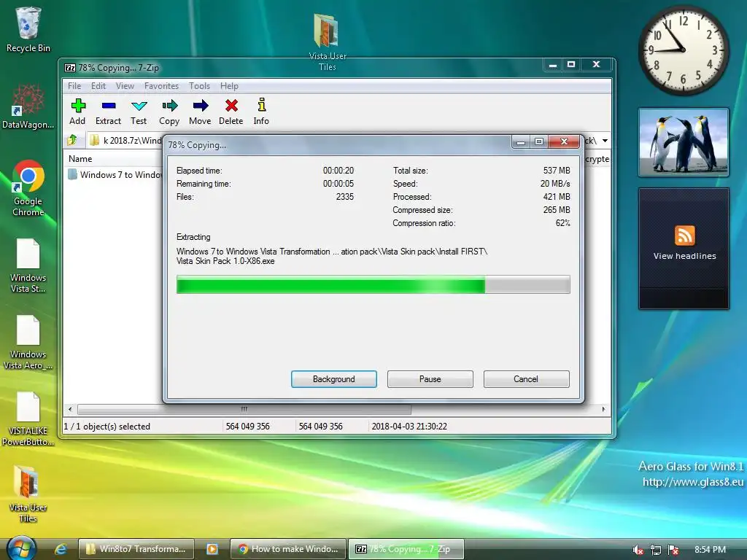Click the address path field showing k 2018.7z\Wind
Viewport: 747px width, 560px height.
pos(125,141)
